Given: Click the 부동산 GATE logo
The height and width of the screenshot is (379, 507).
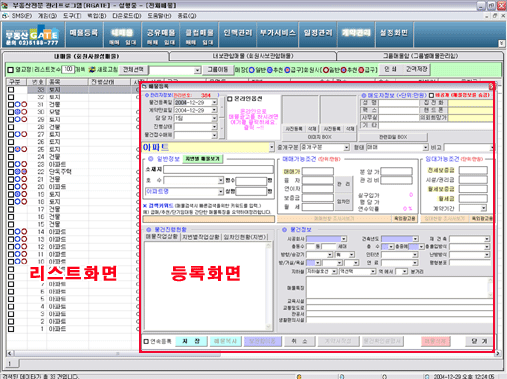Looking at the screenshot, I should pyautogui.click(x=32, y=35).
